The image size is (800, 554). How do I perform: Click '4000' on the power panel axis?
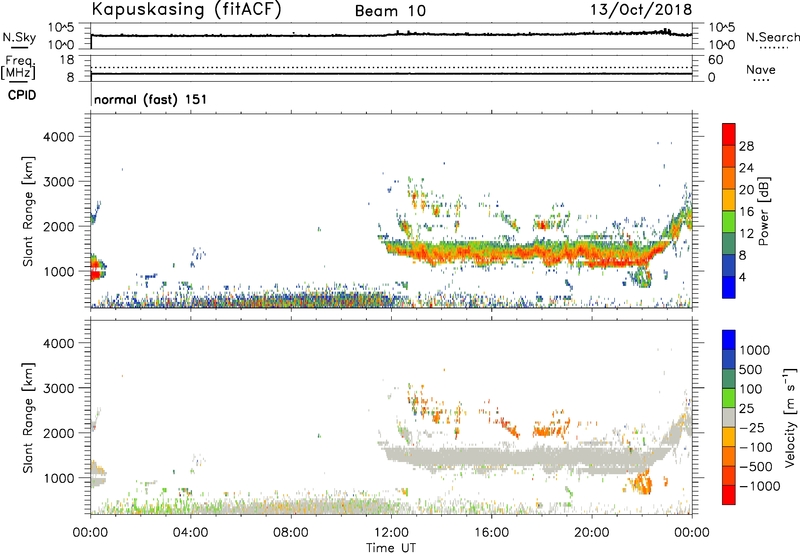[x=59, y=137]
